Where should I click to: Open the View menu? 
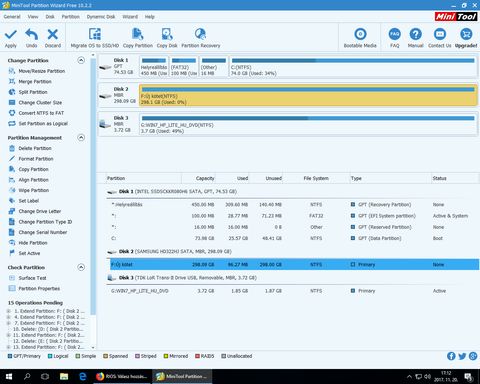pos(33,17)
